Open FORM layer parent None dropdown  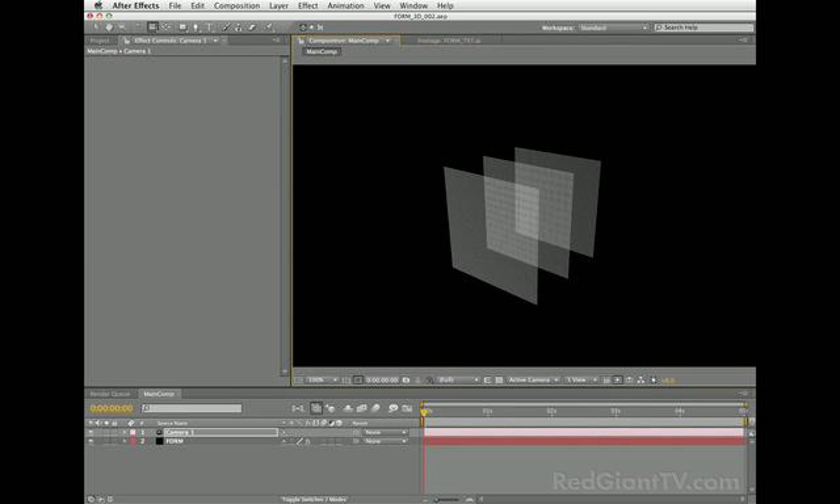[x=385, y=441]
